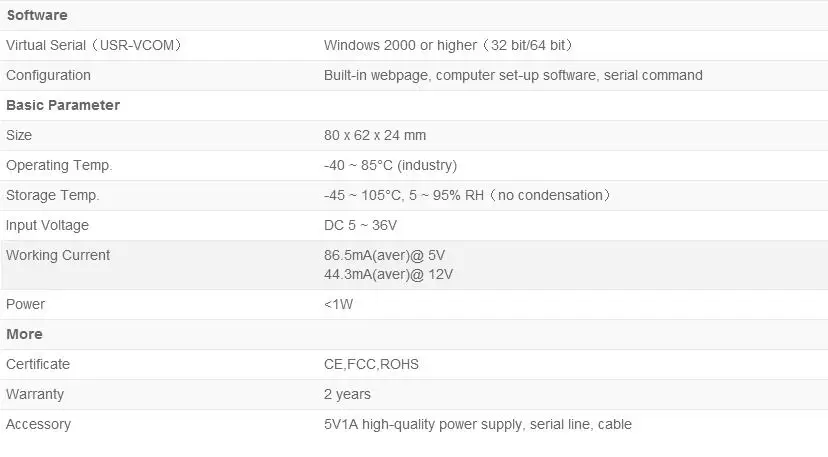Image resolution: width=828 pixels, height=457 pixels.
Task: Select the Virtual Serial (USR-VCOM) label
Action: [94, 45]
